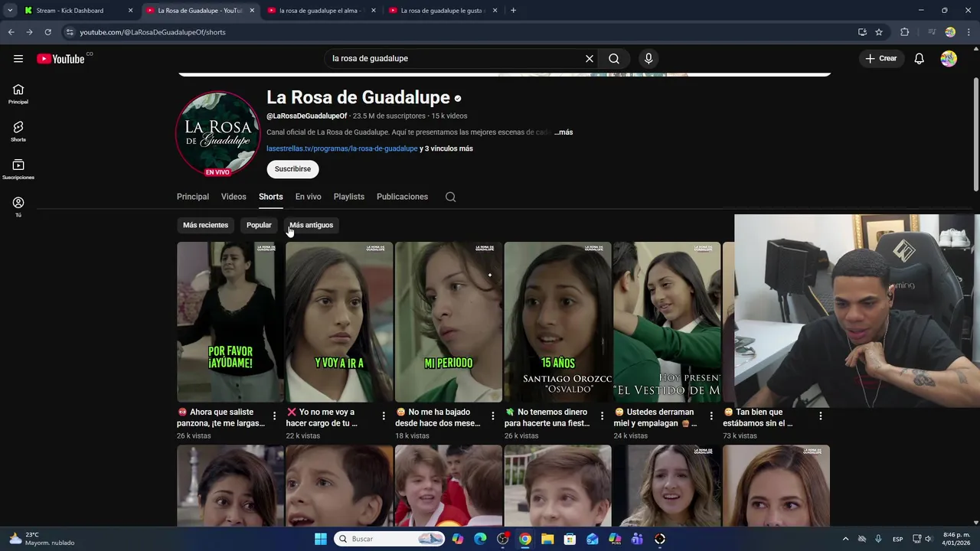Start voice search with the microphone
The image size is (980, 551).
pos(648,59)
